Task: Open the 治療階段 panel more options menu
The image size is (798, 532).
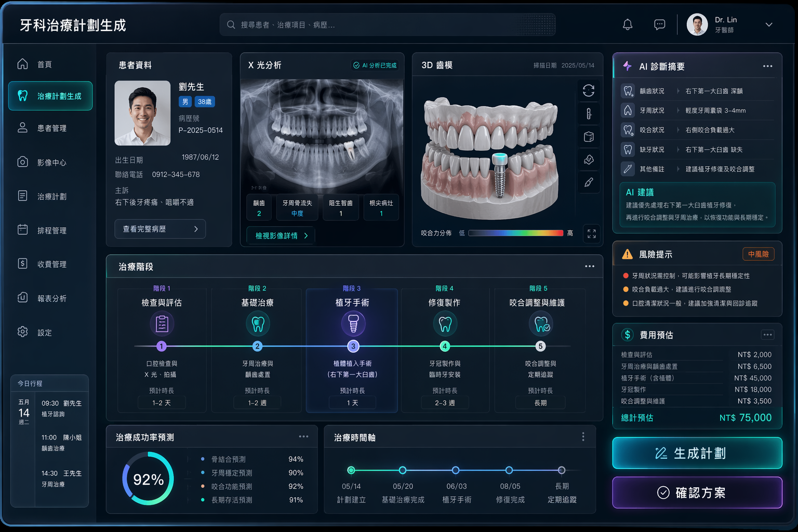Action: (x=589, y=267)
